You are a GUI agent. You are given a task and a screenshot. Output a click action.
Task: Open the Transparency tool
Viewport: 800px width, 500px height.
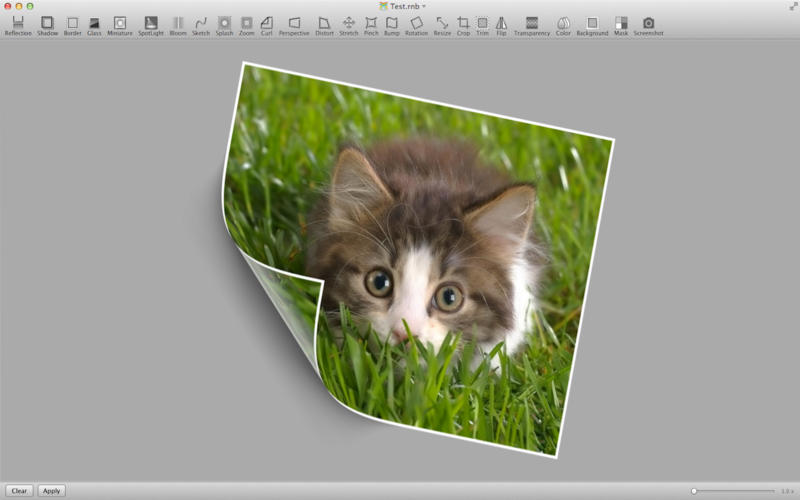coord(532,26)
